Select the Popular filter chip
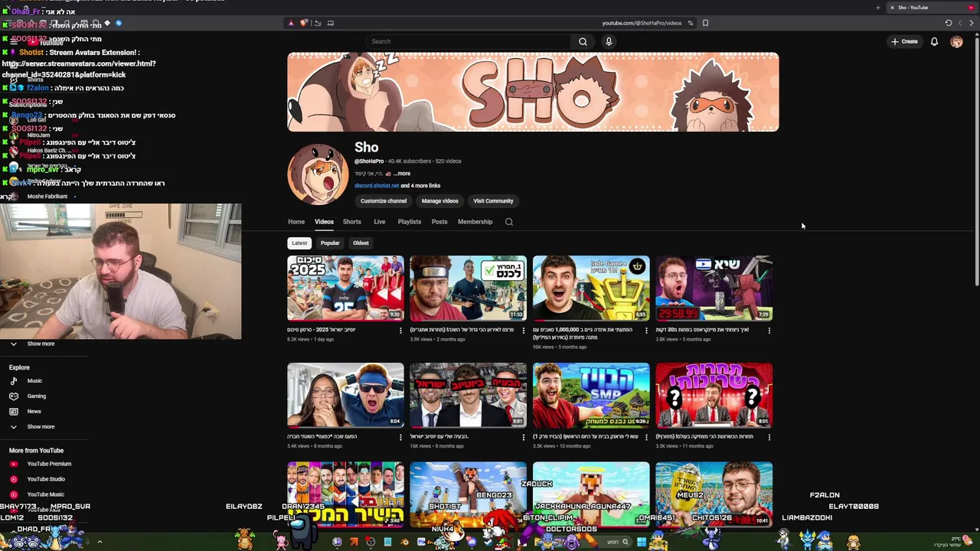The image size is (980, 551). pyautogui.click(x=330, y=243)
